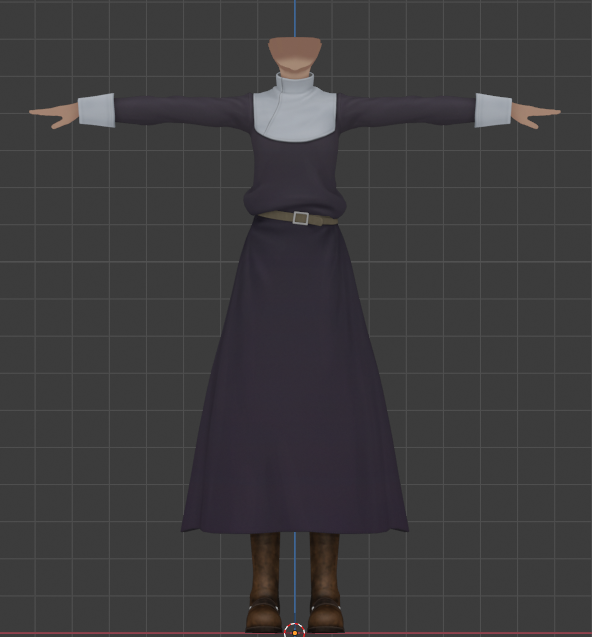Viewport: 592px width, 637px height.
Task: Click the hand at the far left
Action: (55, 115)
